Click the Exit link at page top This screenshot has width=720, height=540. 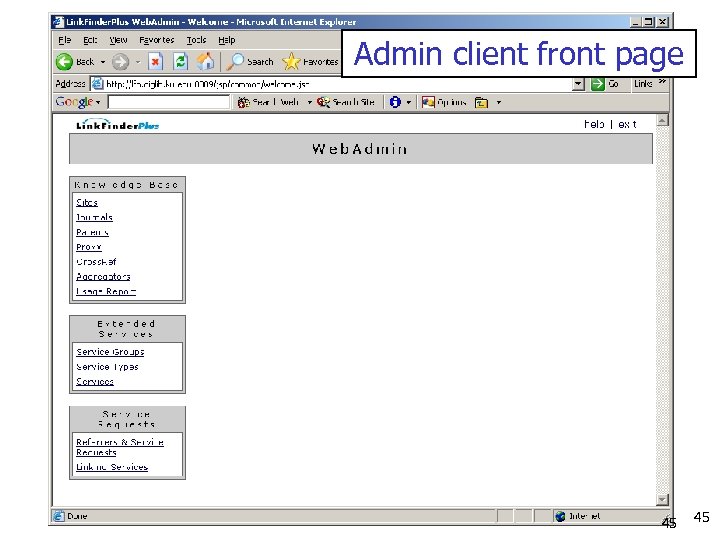pyautogui.click(x=627, y=124)
